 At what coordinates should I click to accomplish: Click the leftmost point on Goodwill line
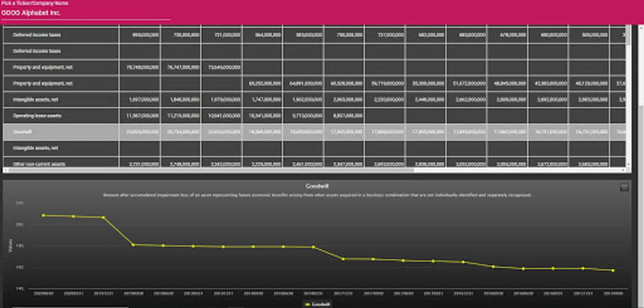click(x=43, y=216)
